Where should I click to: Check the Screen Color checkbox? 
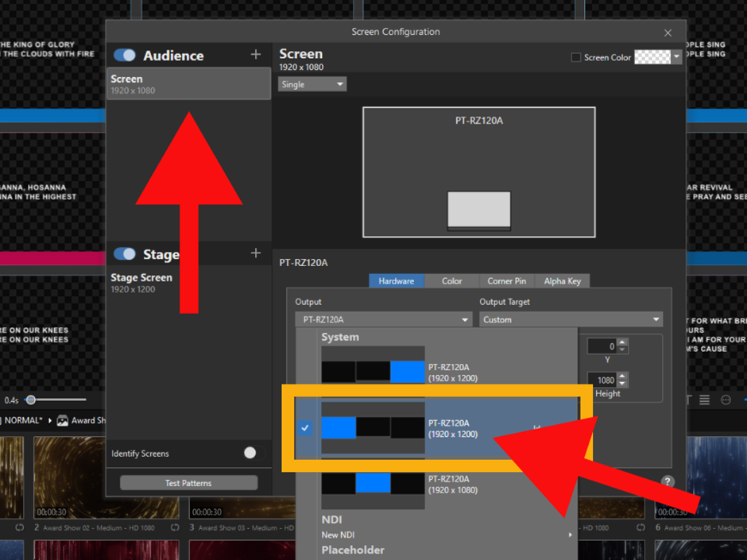576,57
